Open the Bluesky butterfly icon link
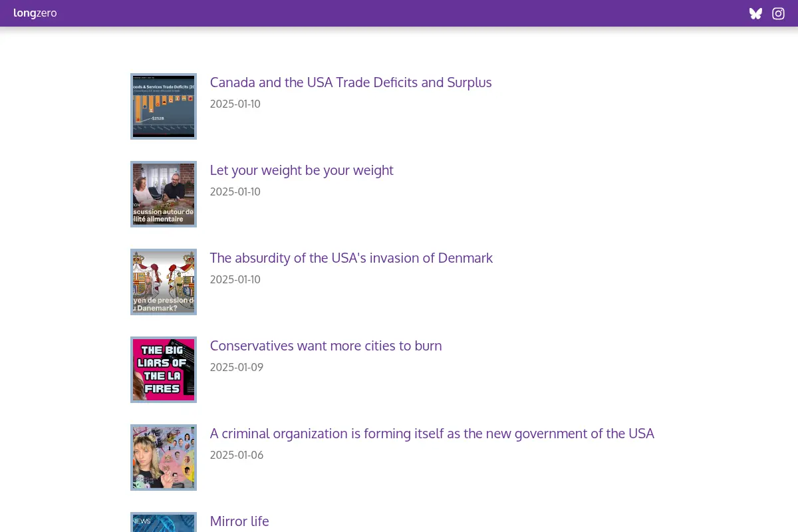Screen dimensions: 798x532 click(755, 13)
